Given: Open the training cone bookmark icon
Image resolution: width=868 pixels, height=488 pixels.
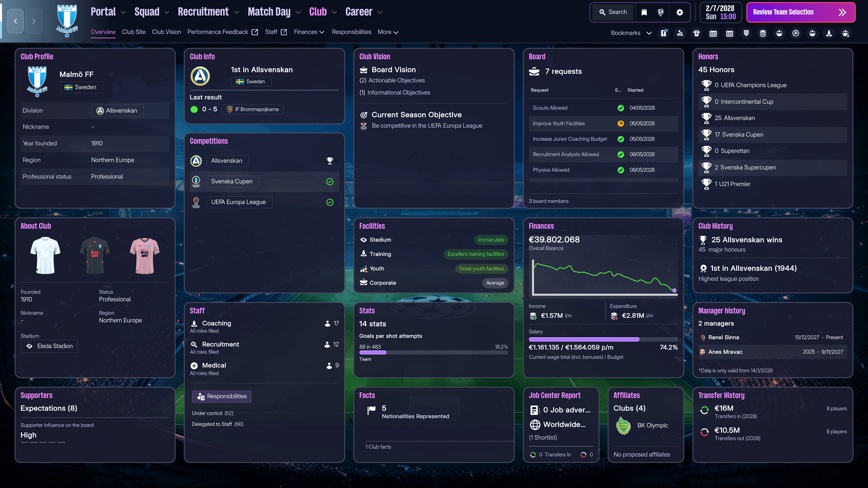Looking at the screenshot, I should (x=829, y=33).
